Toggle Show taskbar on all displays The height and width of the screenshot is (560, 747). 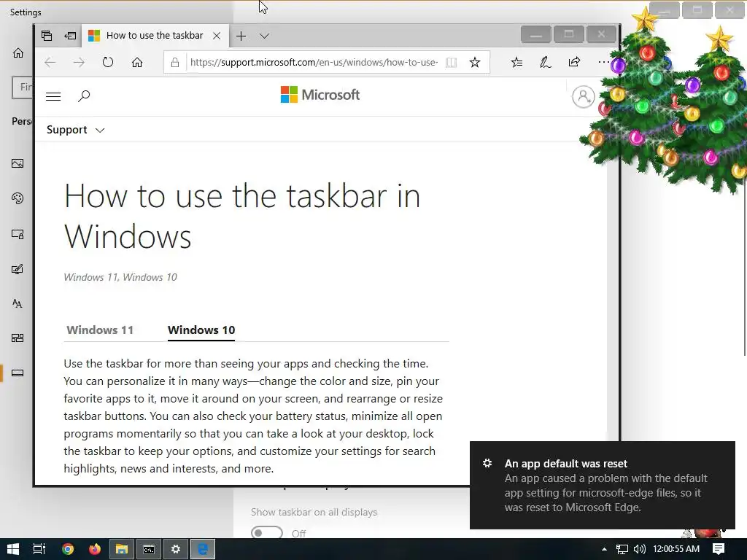pos(266,533)
